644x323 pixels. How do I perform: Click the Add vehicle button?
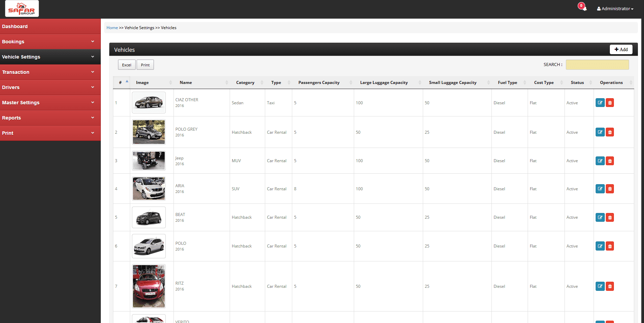621,49
